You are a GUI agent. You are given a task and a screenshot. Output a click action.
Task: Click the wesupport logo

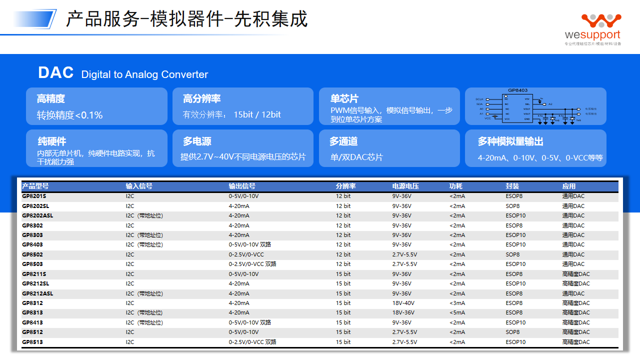click(593, 29)
